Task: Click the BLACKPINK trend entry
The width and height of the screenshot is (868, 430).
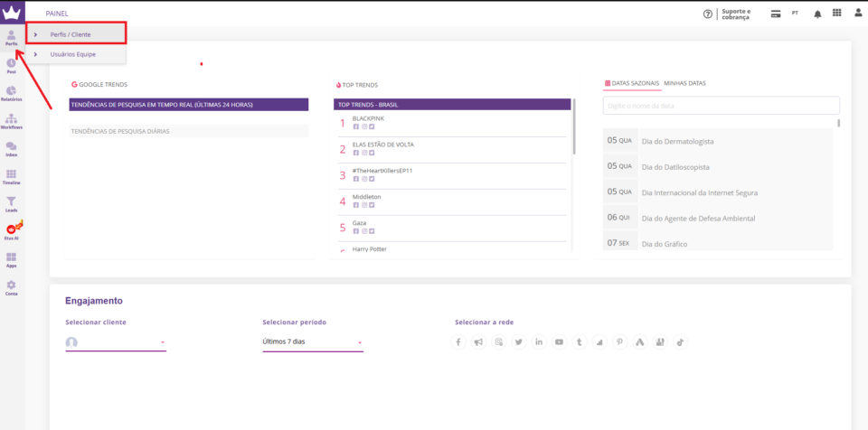Action: (367, 118)
